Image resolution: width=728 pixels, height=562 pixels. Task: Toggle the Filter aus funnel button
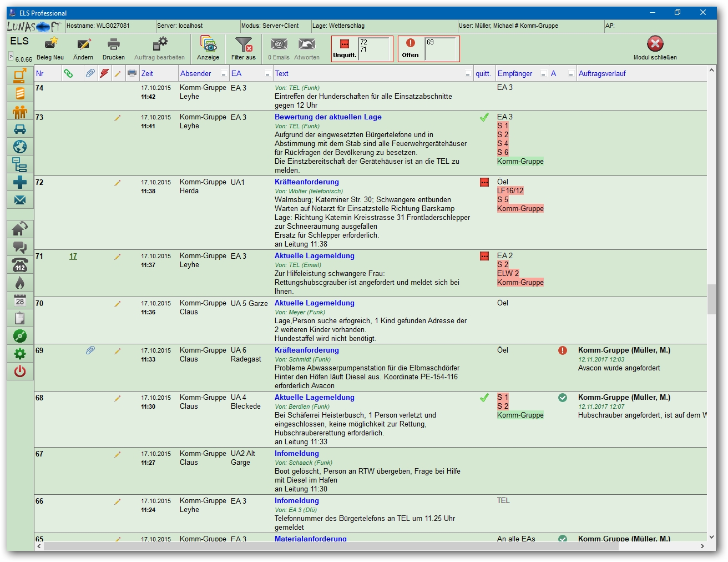pyautogui.click(x=243, y=44)
